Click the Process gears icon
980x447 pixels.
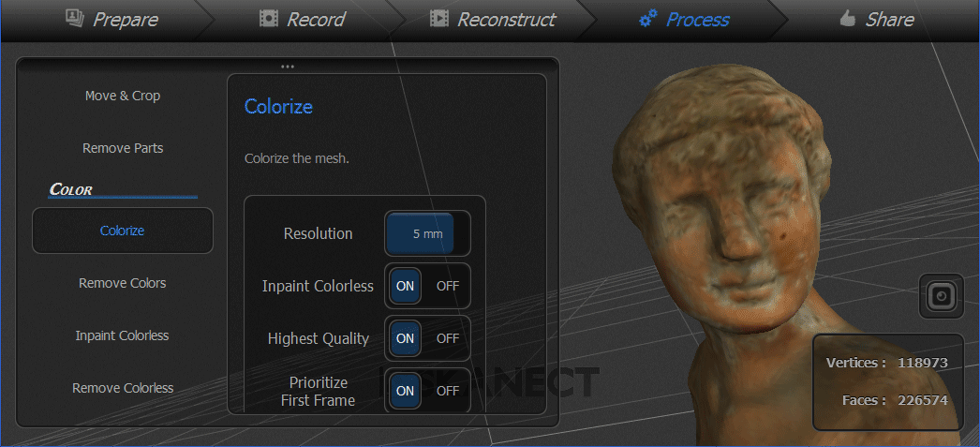(647, 19)
